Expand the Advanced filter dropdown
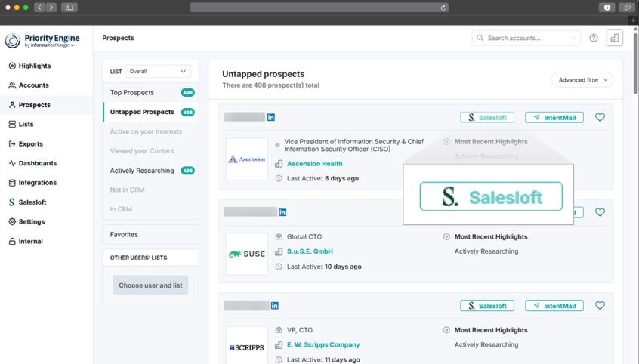 pyautogui.click(x=582, y=80)
